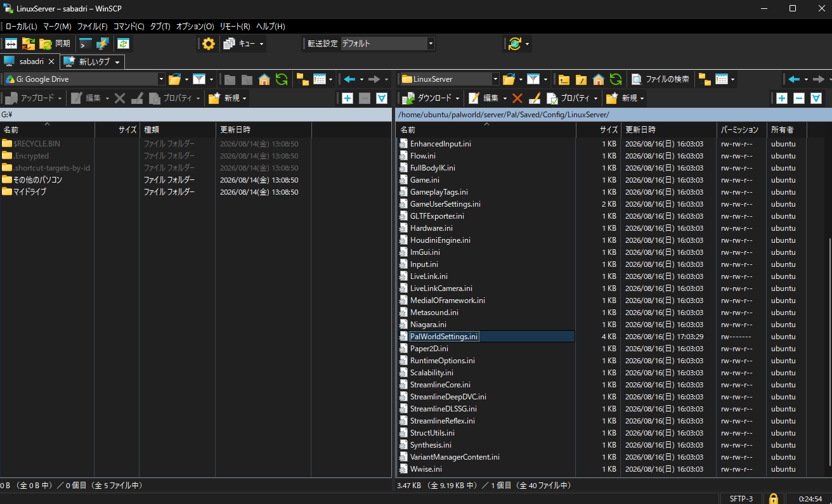Open the 転送設定 デフォルト combo box

387,44
